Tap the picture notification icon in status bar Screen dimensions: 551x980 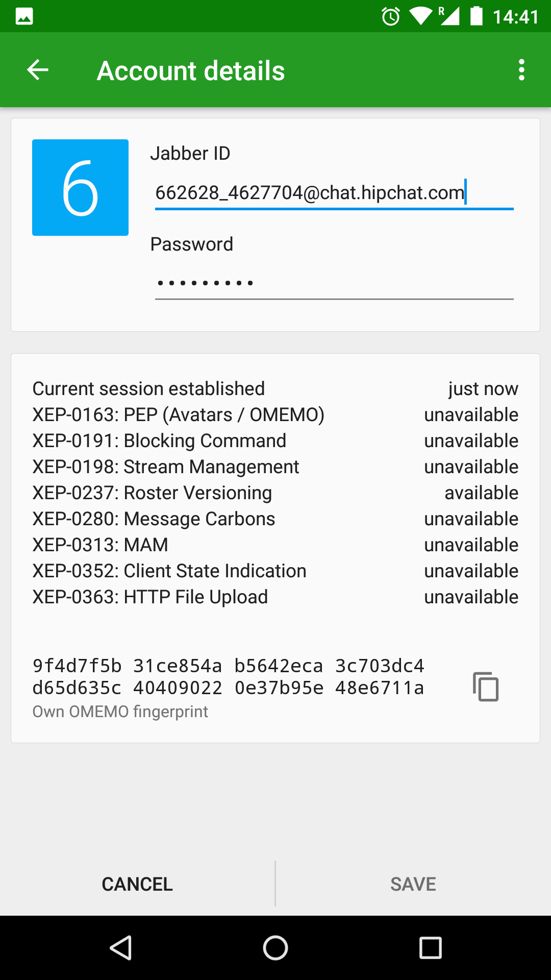point(24,16)
